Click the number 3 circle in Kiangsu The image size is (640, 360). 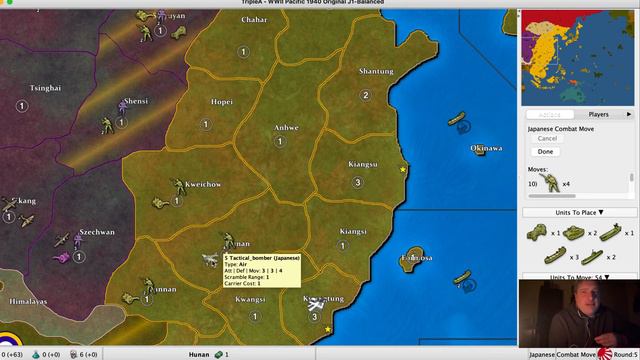point(358,182)
